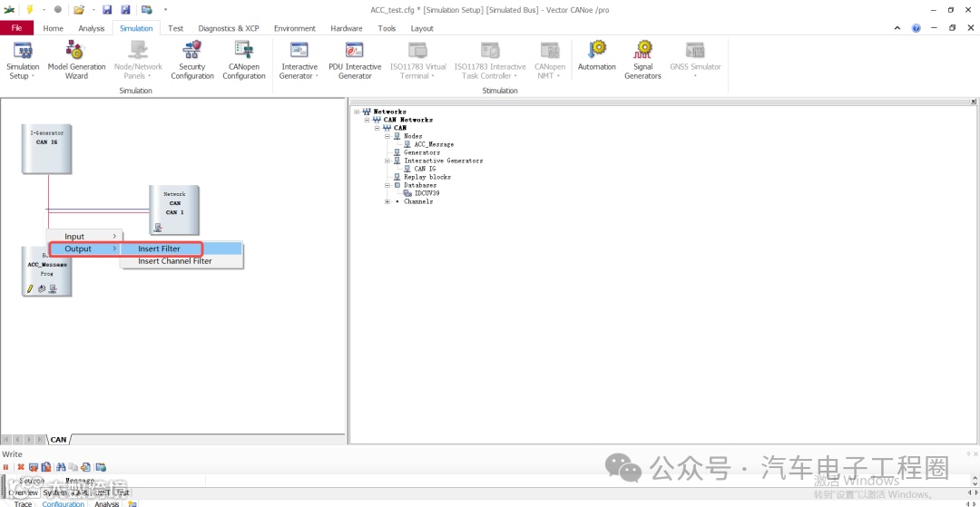Image resolution: width=980 pixels, height=507 pixels.
Task: Launch the Model Generation Wizard
Action: coord(76,61)
